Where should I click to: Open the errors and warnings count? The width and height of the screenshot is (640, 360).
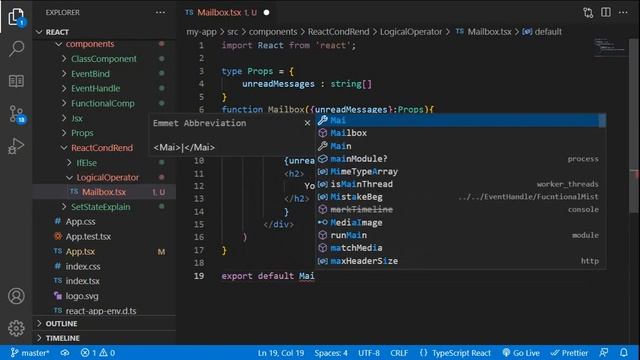(98, 353)
